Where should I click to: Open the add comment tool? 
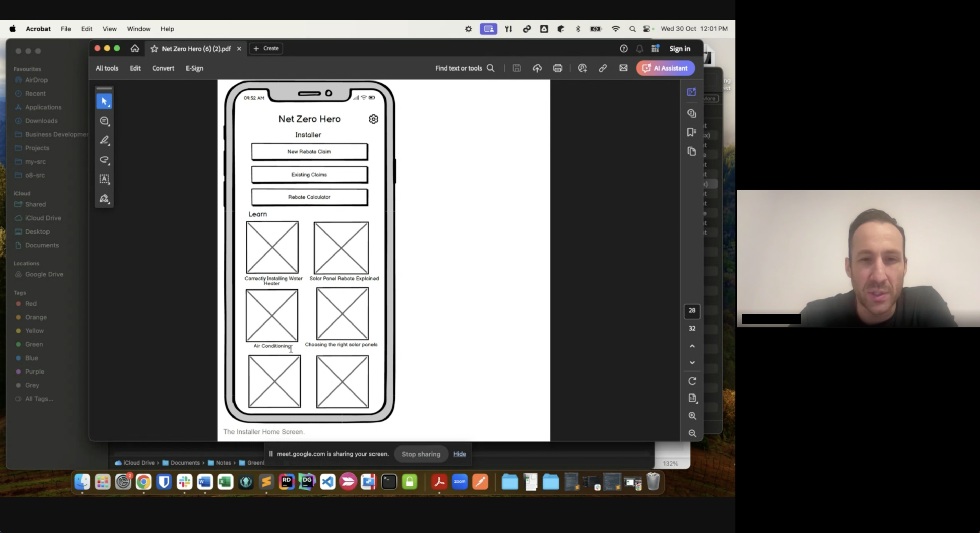[x=104, y=121]
